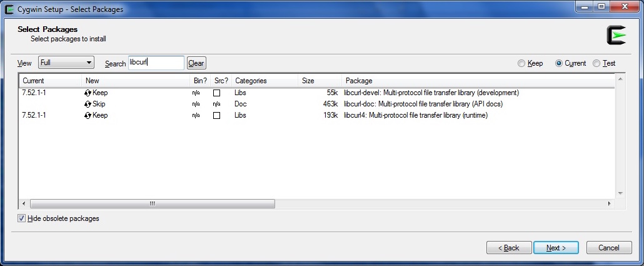The height and width of the screenshot is (266, 644).
Task: Click the horizontal scrollbar right arrow
Action: 609,203
